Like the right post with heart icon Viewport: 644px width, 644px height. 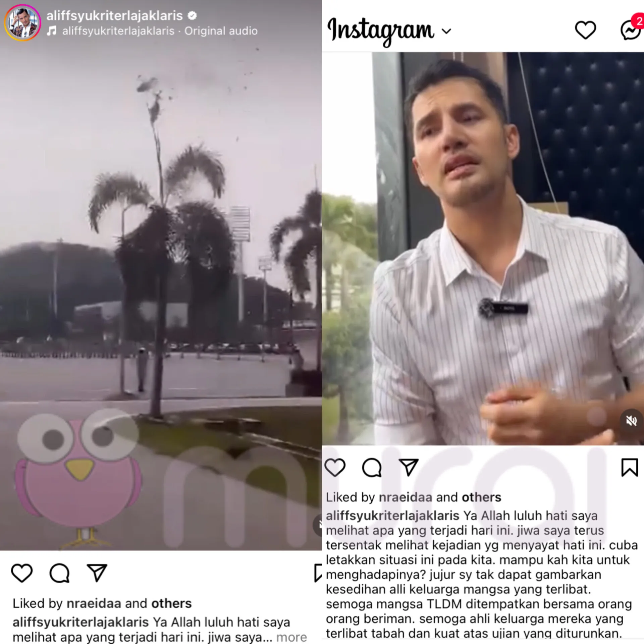point(335,467)
